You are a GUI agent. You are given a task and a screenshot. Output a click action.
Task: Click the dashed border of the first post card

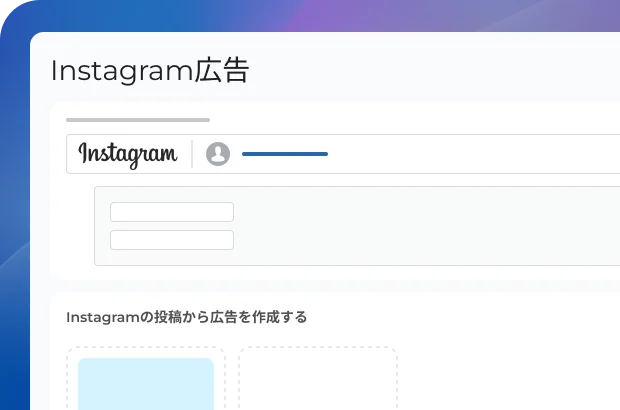click(146, 348)
